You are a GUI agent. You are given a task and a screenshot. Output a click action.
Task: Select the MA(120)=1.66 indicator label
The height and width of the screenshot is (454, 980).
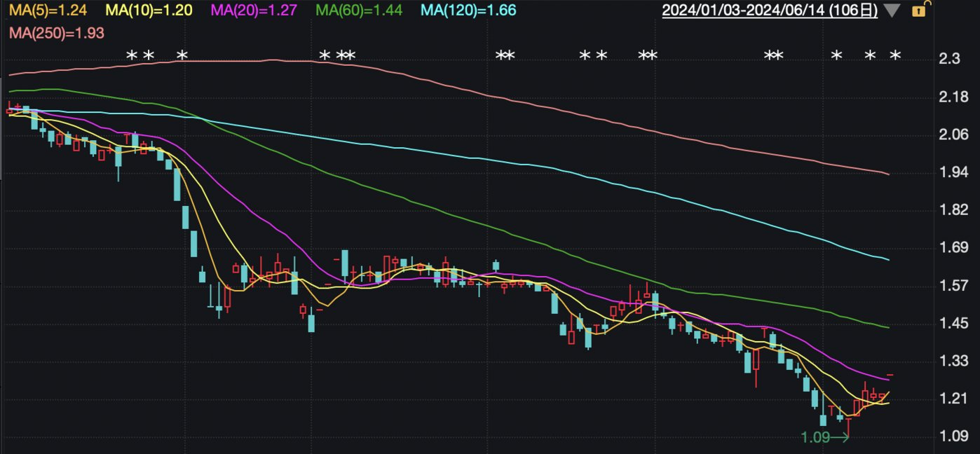(468, 11)
